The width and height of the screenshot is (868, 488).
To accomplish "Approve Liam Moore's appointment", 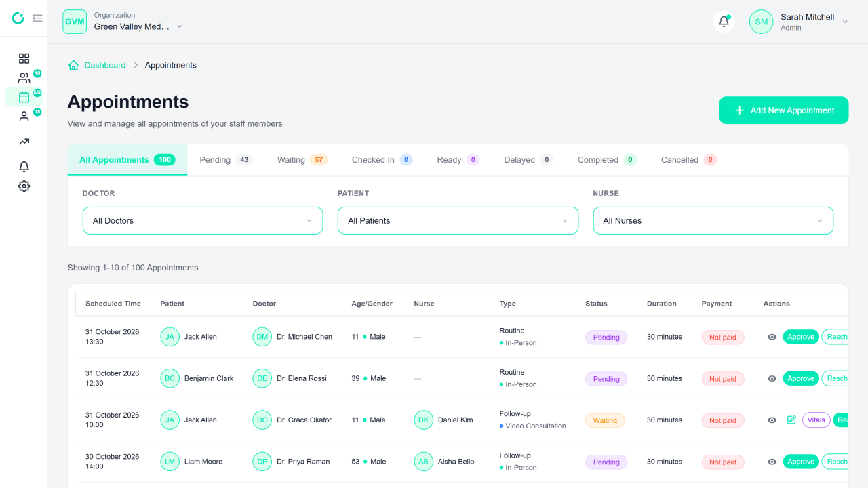I will pos(801,462).
